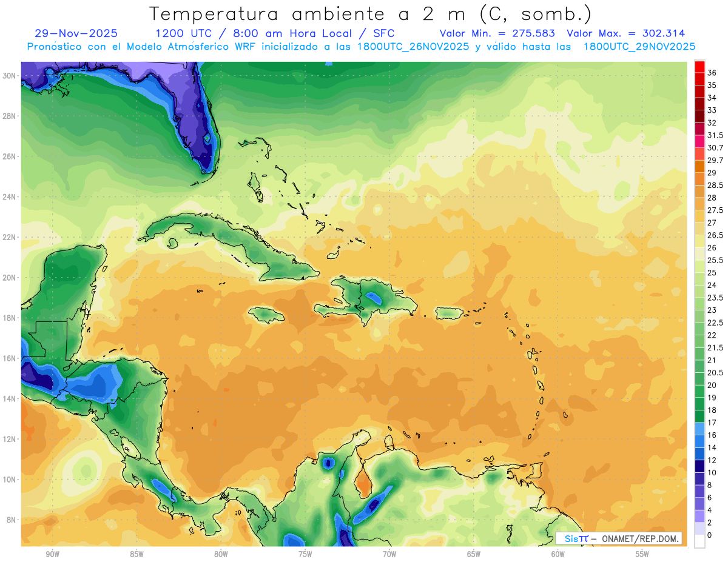Viewport: 728px width, 562px height.
Task: Click the '25.5' color bar label
Action: [715, 260]
